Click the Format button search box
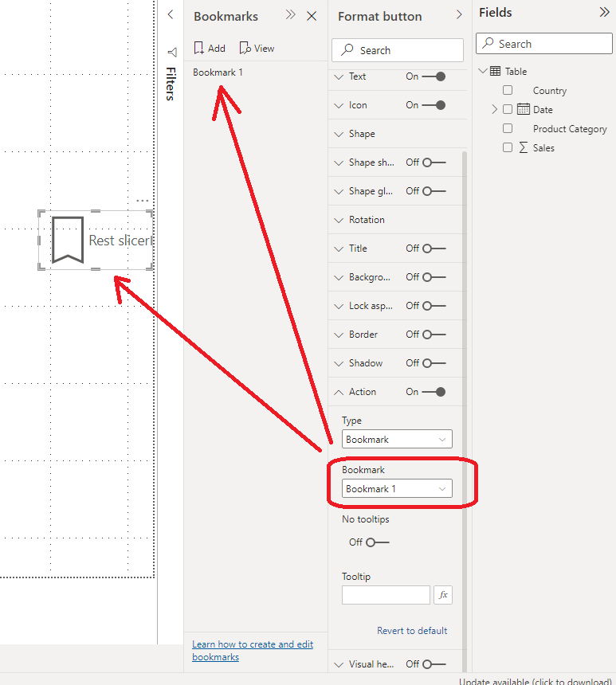The height and width of the screenshot is (685, 616). [398, 50]
